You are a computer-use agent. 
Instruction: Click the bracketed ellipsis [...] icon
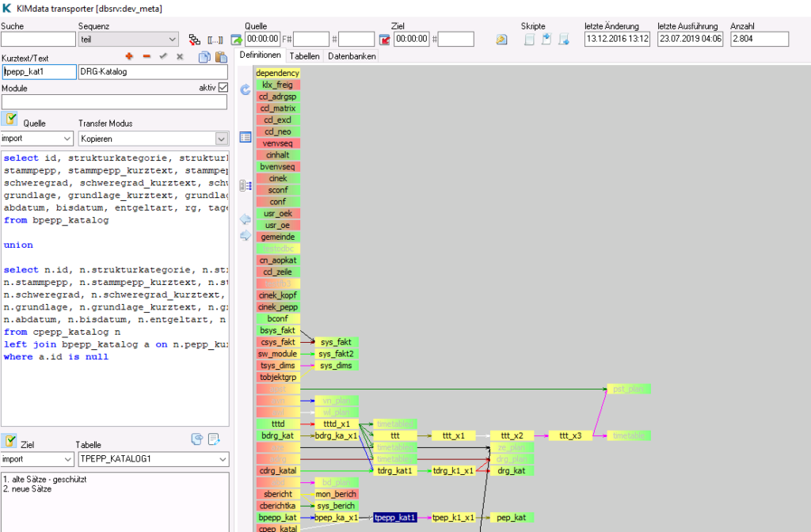tap(215, 40)
